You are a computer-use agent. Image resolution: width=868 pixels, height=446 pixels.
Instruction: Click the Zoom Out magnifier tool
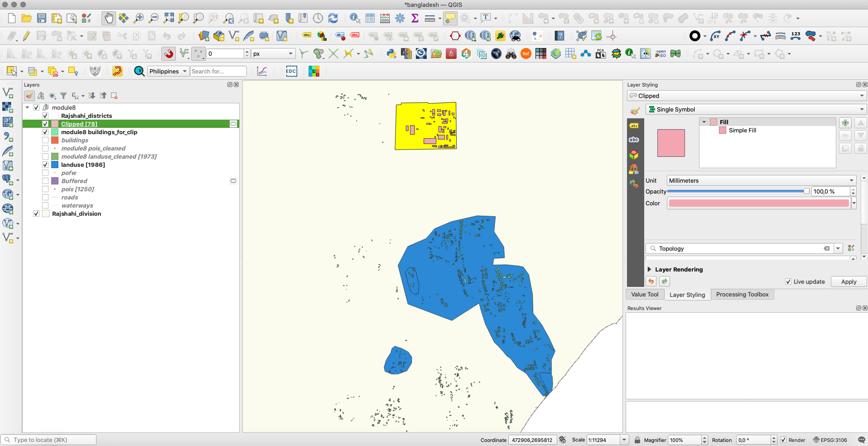click(x=154, y=18)
